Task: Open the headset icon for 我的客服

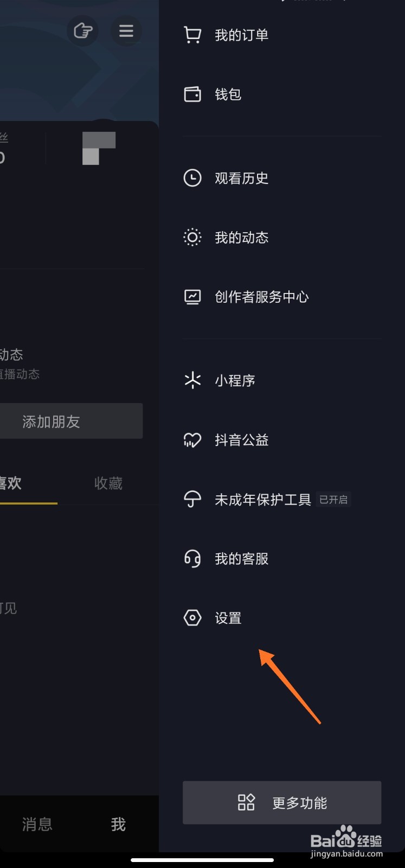Action: (x=192, y=558)
